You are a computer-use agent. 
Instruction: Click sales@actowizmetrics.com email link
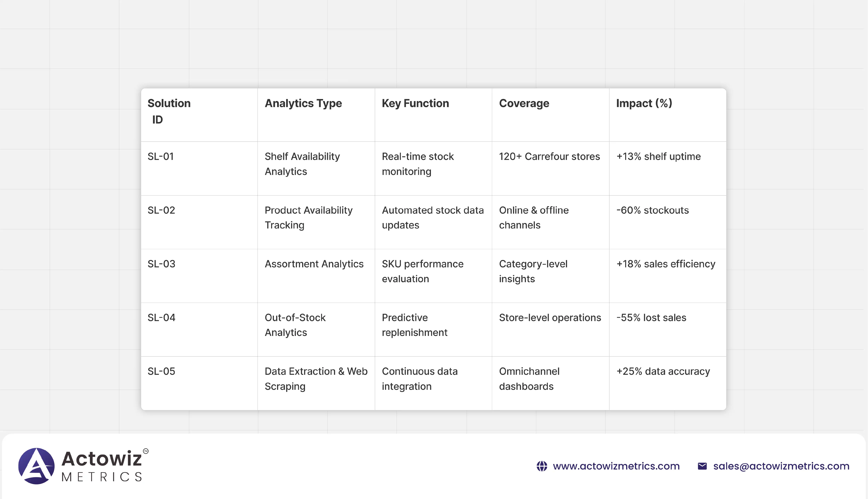(781, 466)
